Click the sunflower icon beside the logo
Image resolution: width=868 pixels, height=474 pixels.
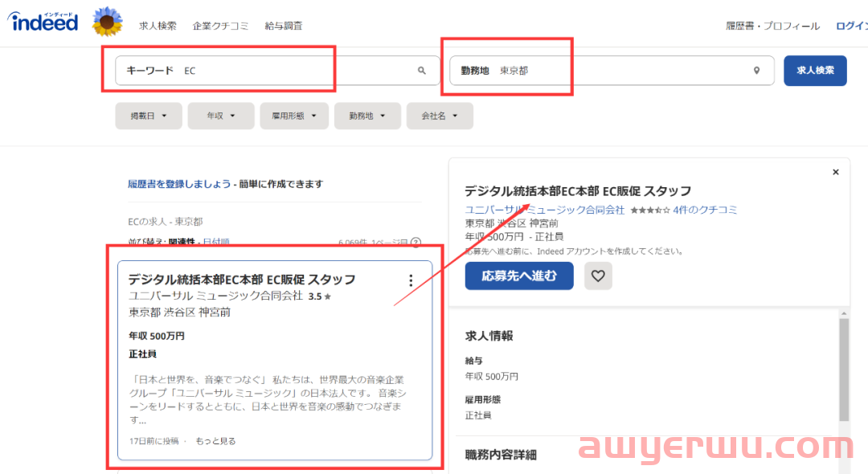(x=107, y=22)
